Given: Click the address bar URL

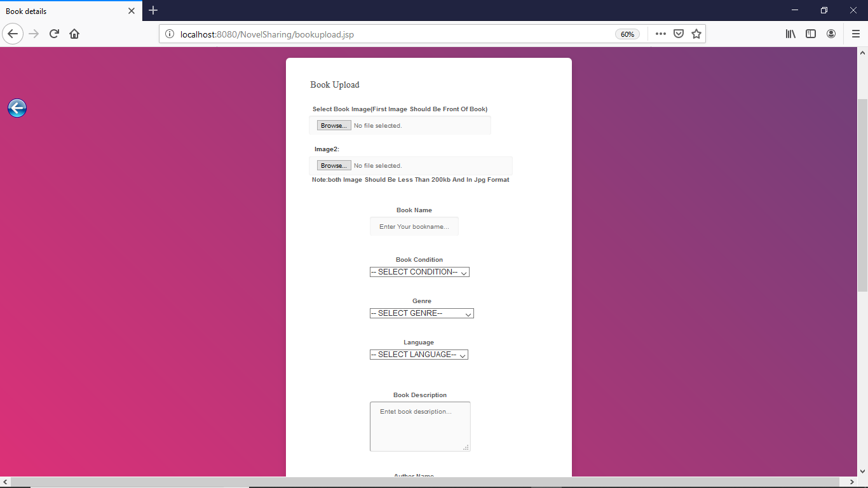Looking at the screenshot, I should [x=267, y=34].
